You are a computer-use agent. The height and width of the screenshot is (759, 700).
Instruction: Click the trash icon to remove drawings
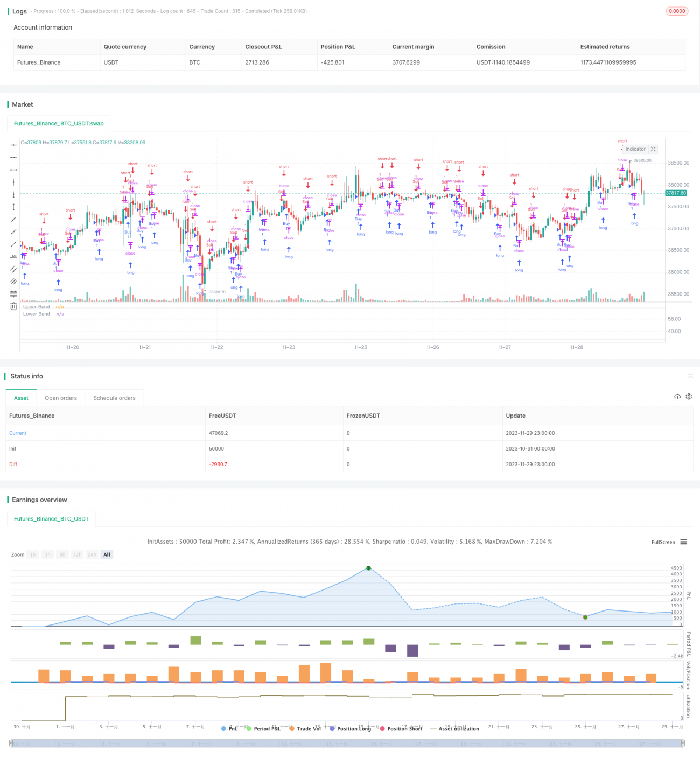(x=13, y=306)
